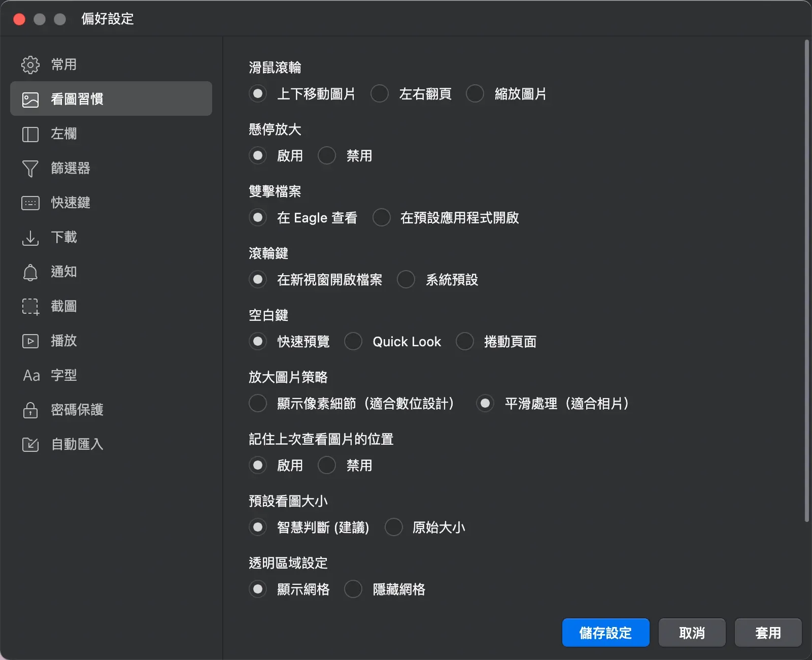Open the 字型 Aa icon

[31, 376]
